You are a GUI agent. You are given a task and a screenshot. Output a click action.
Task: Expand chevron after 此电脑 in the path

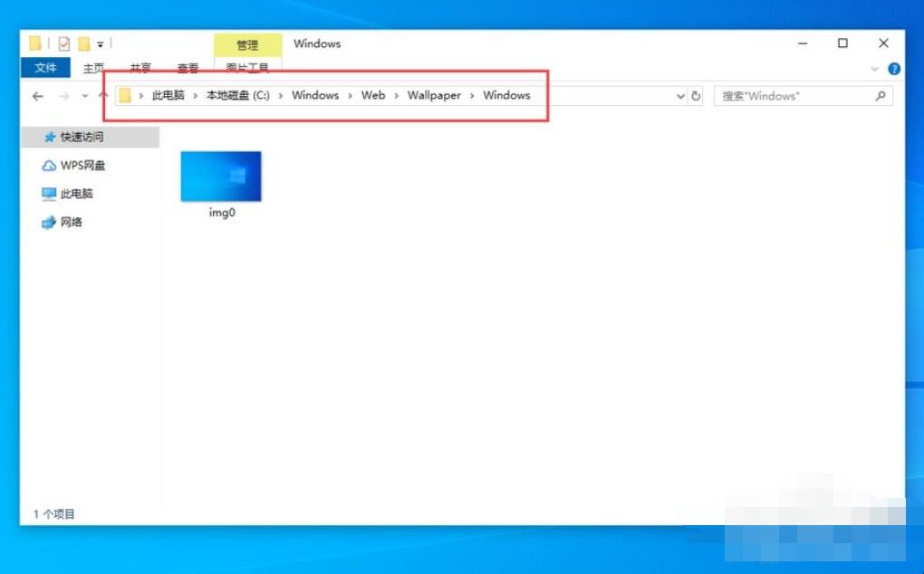[195, 96]
